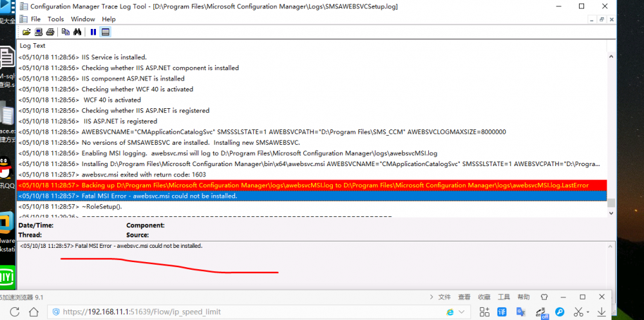Screen dimensions: 644x320
Task: Select 'IIS ASP.NET is registered' log line
Action: click(312, 121)
